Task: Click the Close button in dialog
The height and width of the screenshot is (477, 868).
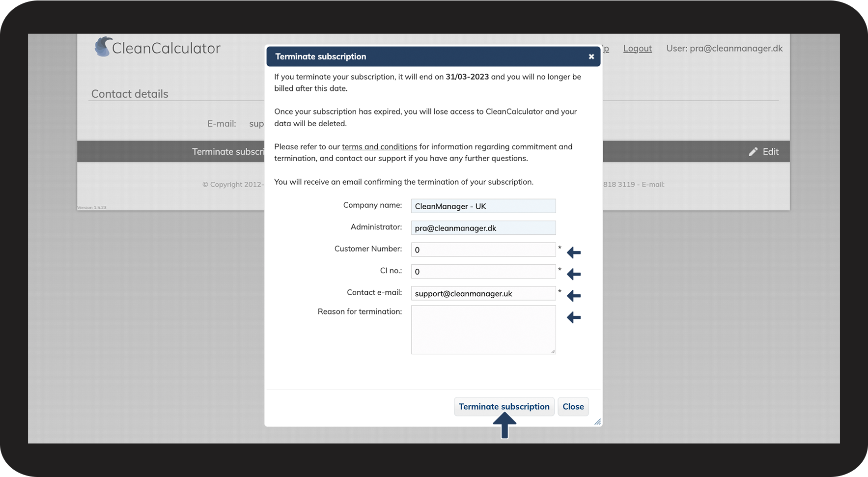Action: tap(573, 407)
